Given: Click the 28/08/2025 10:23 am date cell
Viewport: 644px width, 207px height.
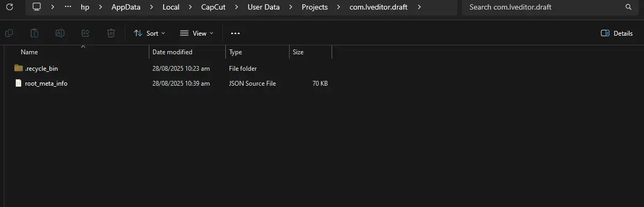Looking at the screenshot, I should tap(181, 68).
